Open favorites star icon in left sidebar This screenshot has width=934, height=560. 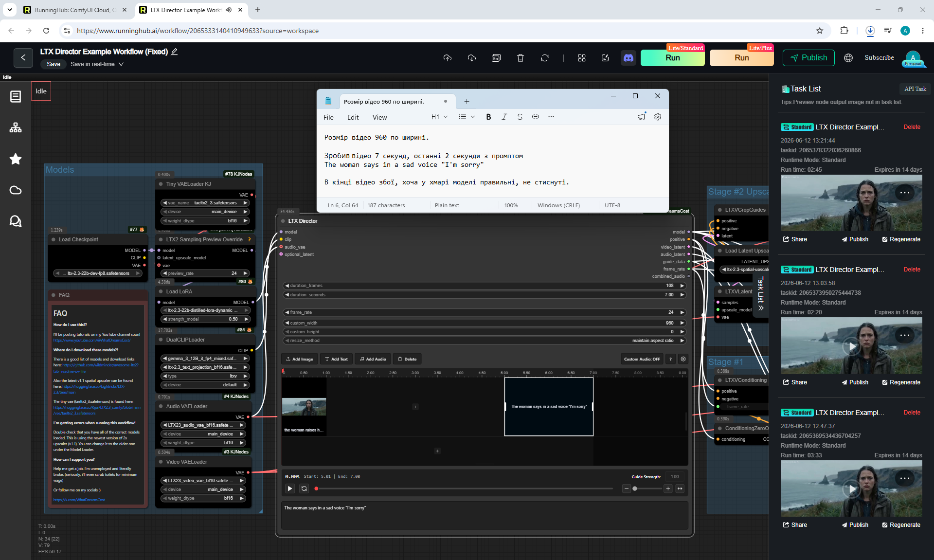tap(16, 159)
